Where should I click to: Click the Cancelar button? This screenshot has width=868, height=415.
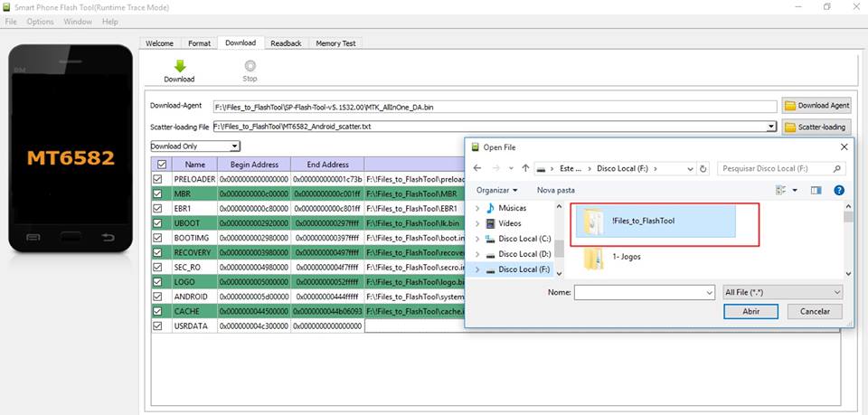coord(815,312)
